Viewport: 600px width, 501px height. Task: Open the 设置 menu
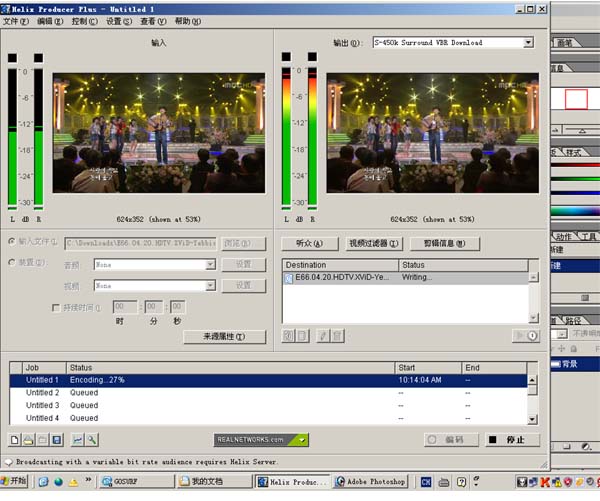pos(119,21)
